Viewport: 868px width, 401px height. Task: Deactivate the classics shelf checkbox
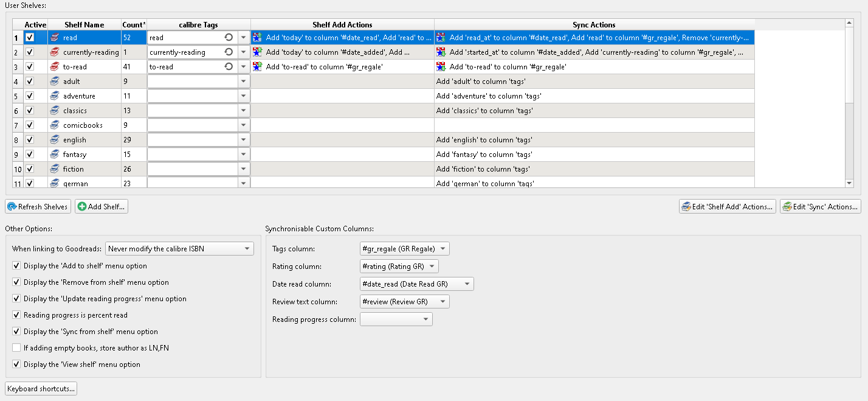click(x=30, y=111)
